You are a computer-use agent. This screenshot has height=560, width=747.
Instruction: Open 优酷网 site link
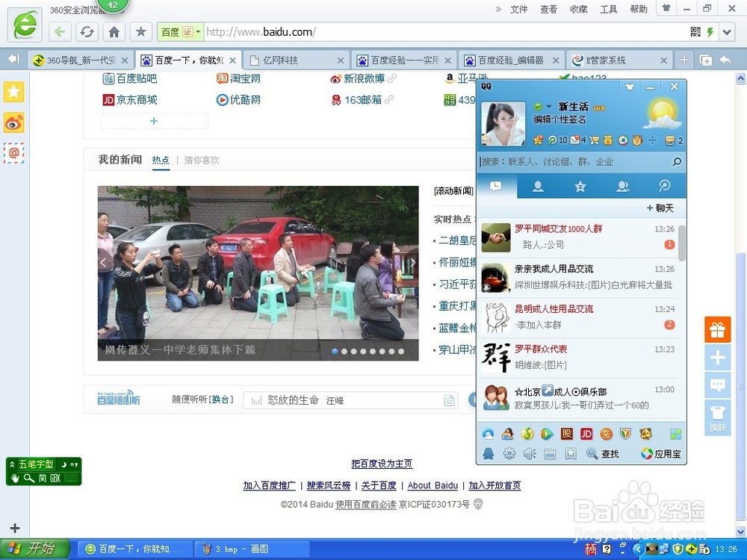coord(238,99)
